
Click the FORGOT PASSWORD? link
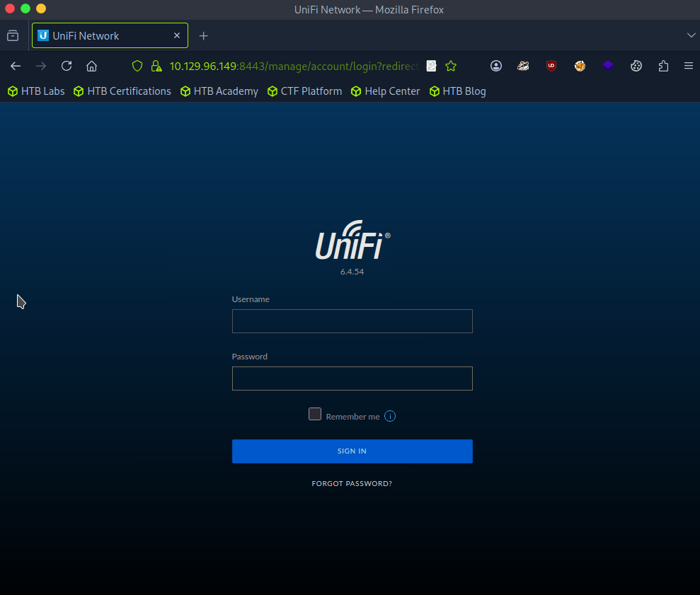coord(352,484)
